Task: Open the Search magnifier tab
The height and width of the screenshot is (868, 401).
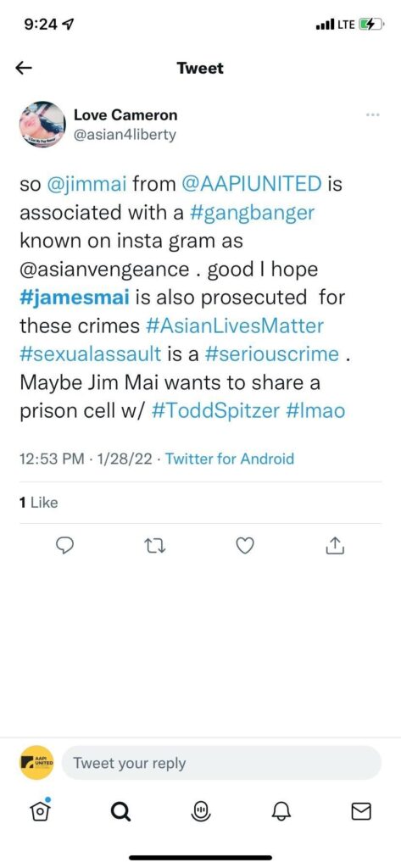Action: (120, 811)
